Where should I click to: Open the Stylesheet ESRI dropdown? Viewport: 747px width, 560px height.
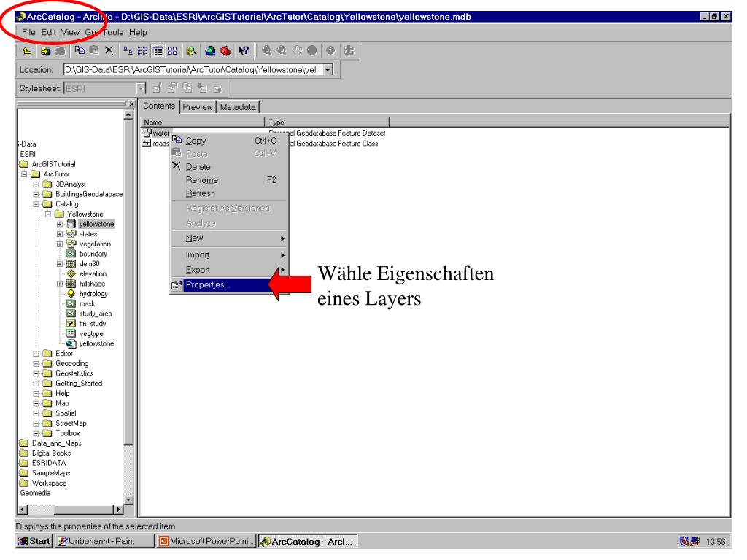pyautogui.click(x=141, y=88)
